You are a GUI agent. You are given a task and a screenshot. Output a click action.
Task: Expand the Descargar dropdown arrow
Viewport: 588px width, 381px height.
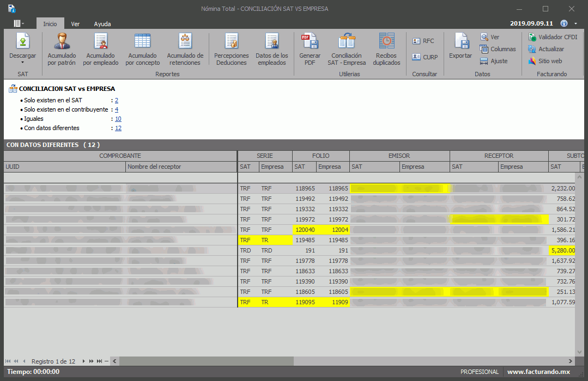23,63
